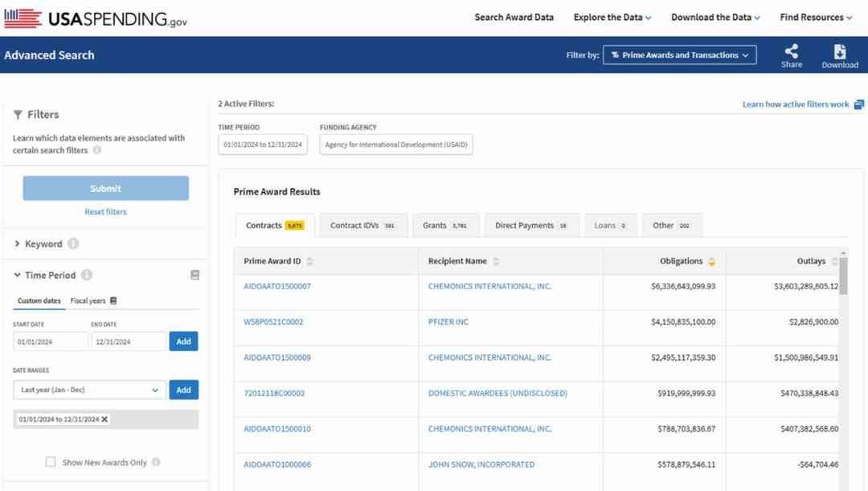This screenshot has height=491, width=868.
Task: Select the Contracts tab
Action: 275,225
